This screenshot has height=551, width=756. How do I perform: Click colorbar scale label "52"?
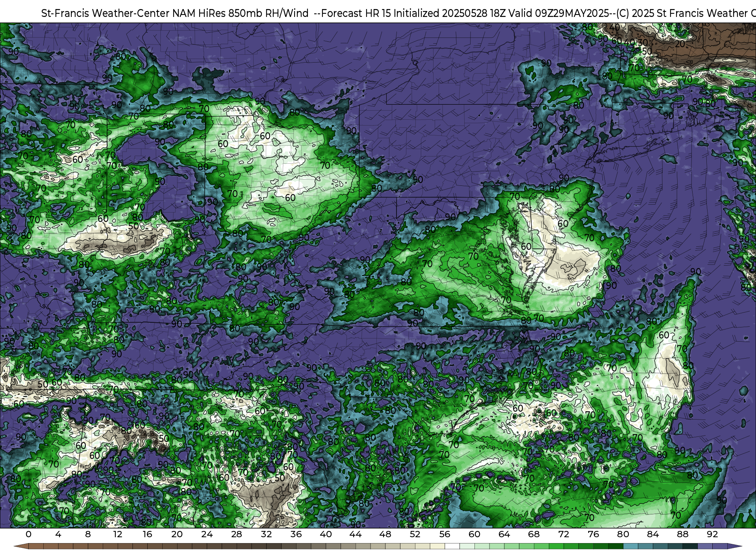point(415,534)
